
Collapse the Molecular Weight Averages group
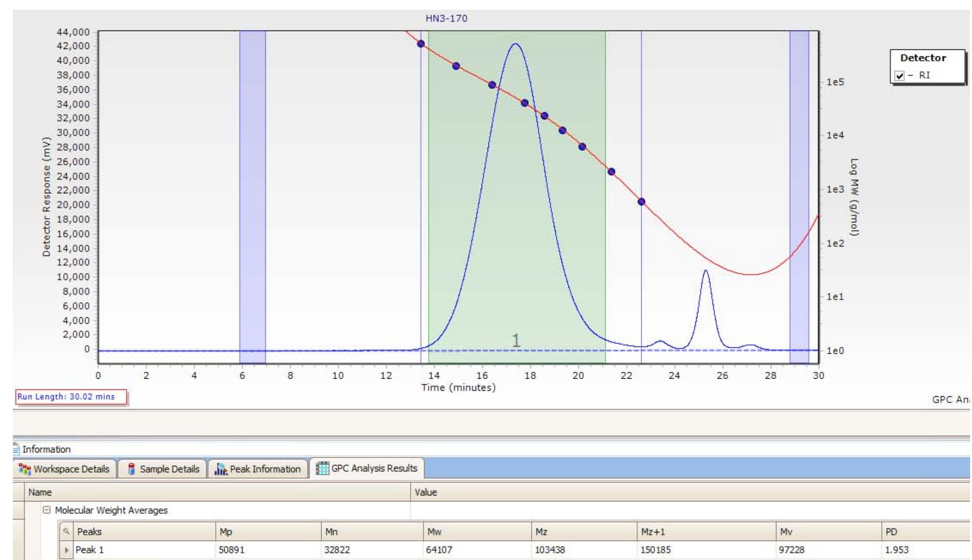(46, 511)
